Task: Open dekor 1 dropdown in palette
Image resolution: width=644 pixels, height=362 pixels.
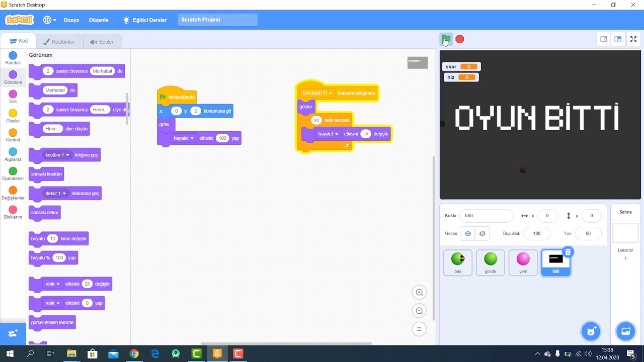Action: [56, 194]
